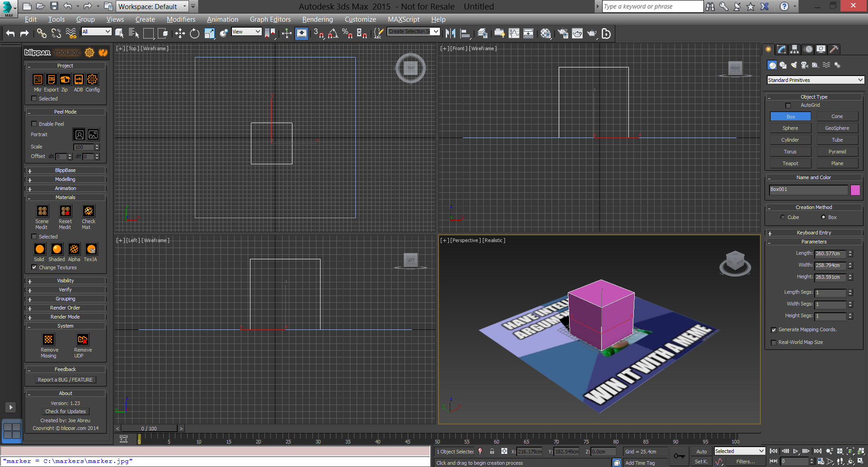The width and height of the screenshot is (868, 467).
Task: Toggle the 3D Snaps icon
Action: 318,33
